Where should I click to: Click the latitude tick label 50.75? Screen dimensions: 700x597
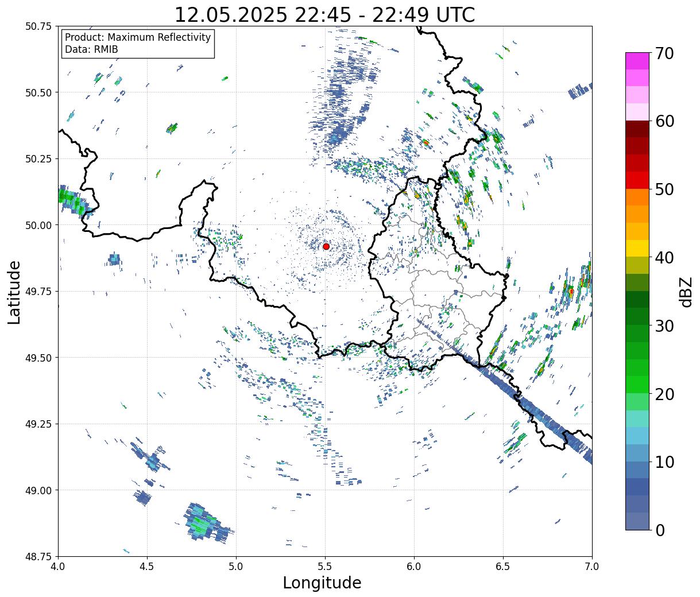click(x=38, y=26)
